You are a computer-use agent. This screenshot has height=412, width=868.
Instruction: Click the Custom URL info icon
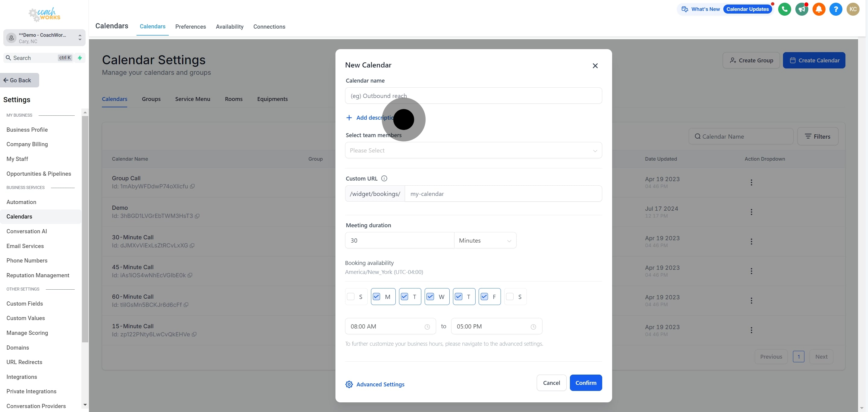coord(384,178)
